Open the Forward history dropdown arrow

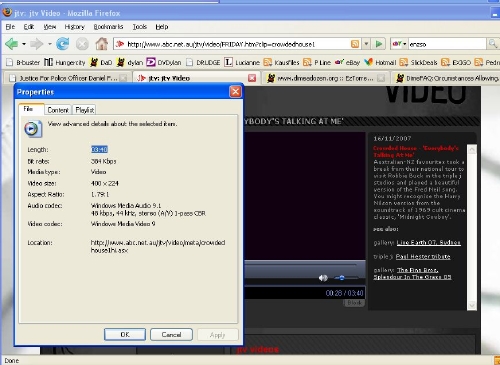coord(49,44)
